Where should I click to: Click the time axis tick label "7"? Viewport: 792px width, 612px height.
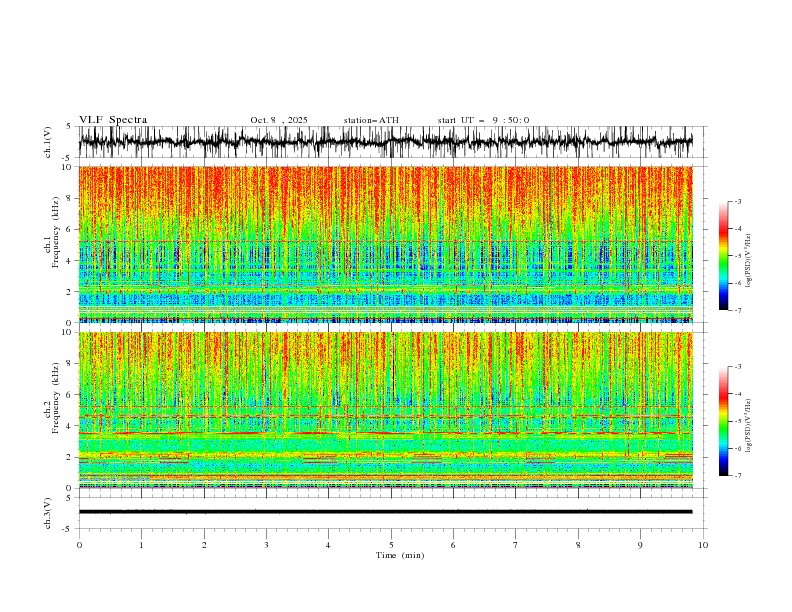click(516, 545)
